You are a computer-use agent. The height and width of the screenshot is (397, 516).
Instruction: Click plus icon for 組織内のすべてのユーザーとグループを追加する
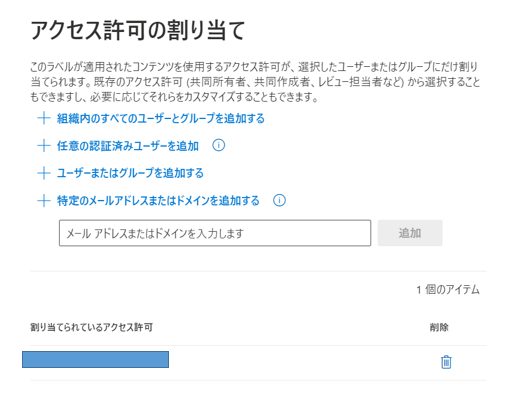[44, 118]
